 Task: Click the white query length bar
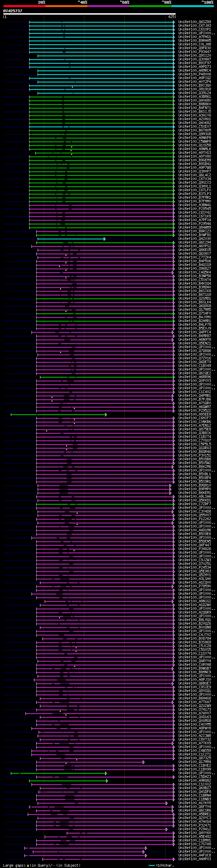point(89,14)
